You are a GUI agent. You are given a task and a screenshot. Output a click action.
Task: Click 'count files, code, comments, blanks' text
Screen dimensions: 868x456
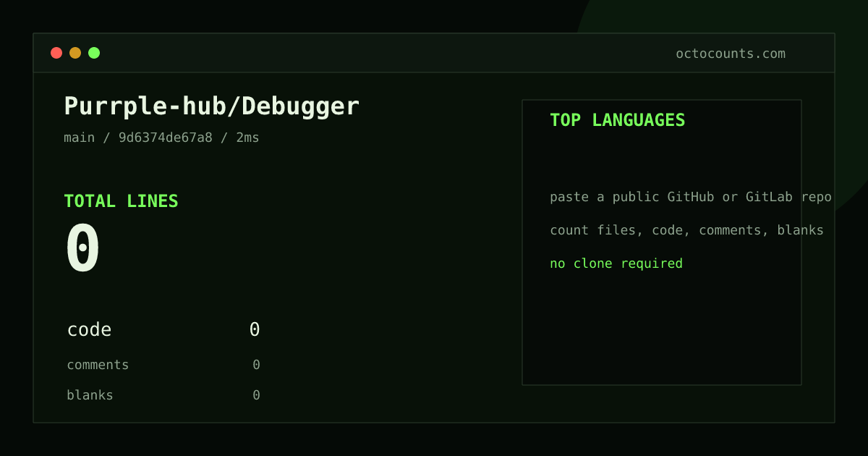pyautogui.click(x=687, y=230)
